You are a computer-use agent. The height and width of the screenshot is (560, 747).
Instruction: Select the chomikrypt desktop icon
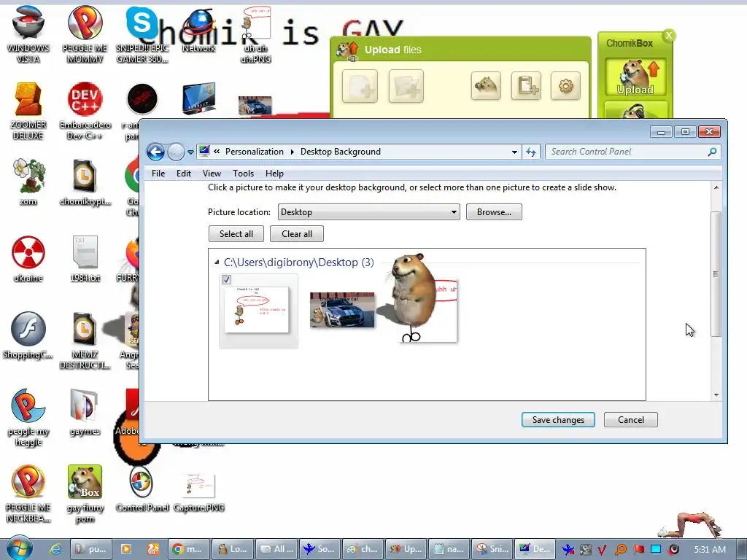[85, 182]
